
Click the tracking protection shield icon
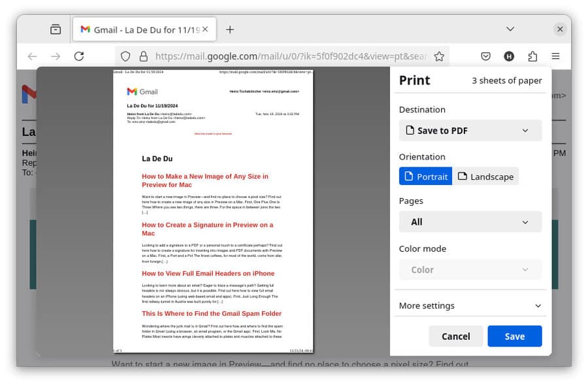[125, 56]
